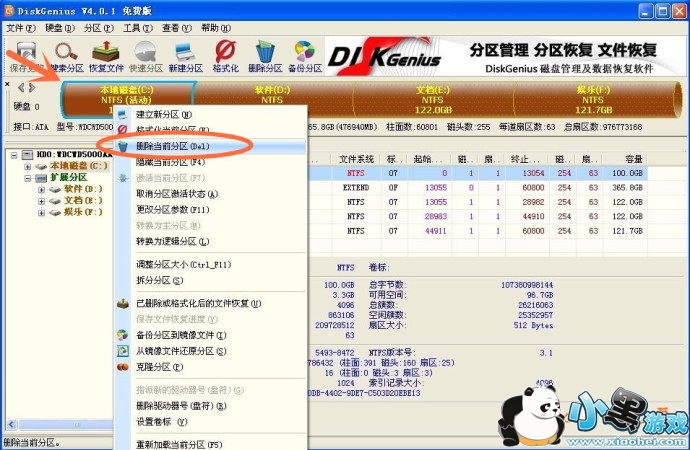Click tree pane horizontal scrollbar left arrow
The image size is (690, 450).
point(12,424)
